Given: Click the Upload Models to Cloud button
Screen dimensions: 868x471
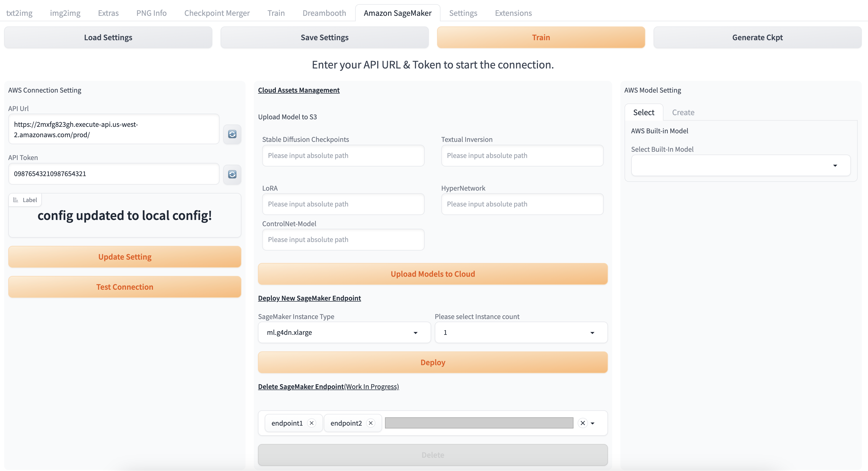Looking at the screenshot, I should [432, 274].
